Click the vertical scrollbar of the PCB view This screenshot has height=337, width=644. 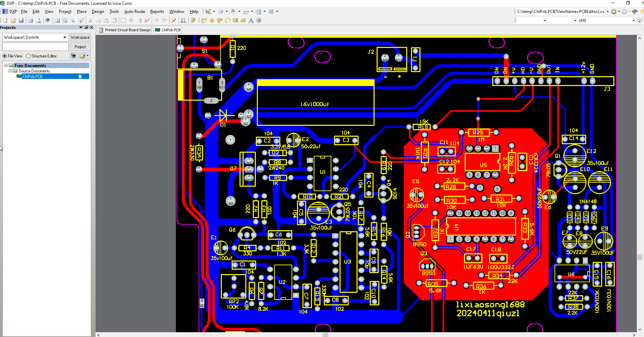[640, 184]
